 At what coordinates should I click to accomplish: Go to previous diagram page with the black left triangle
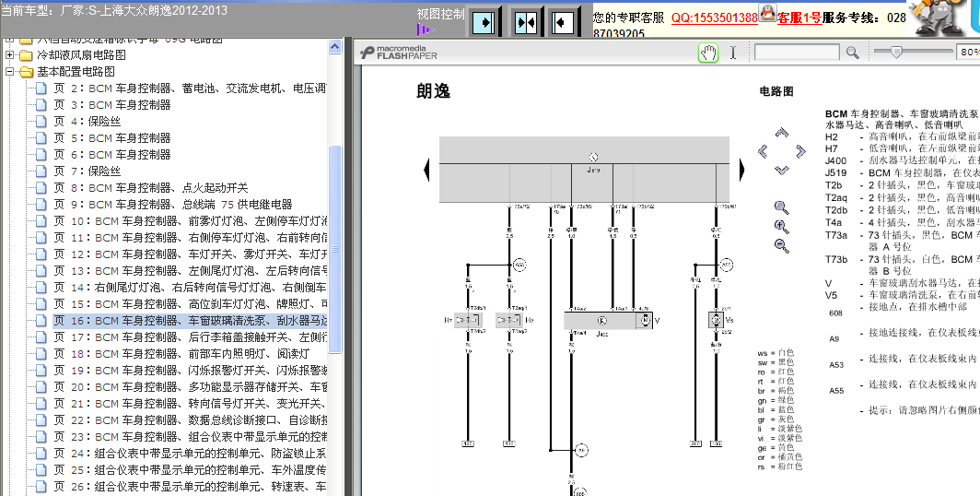point(426,170)
